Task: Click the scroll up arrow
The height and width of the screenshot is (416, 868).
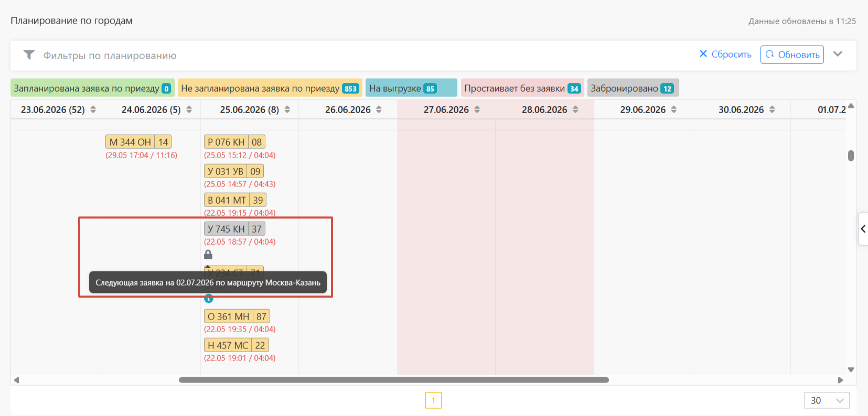Action: [851, 106]
